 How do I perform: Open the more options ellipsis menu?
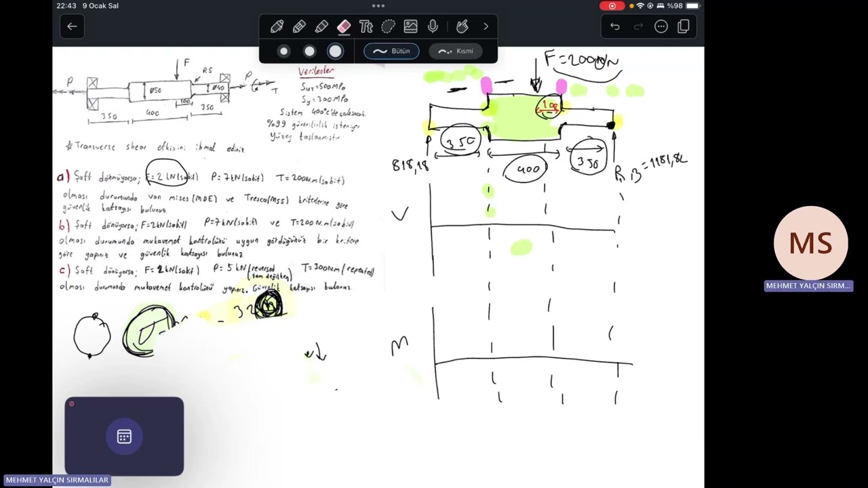[x=661, y=26]
